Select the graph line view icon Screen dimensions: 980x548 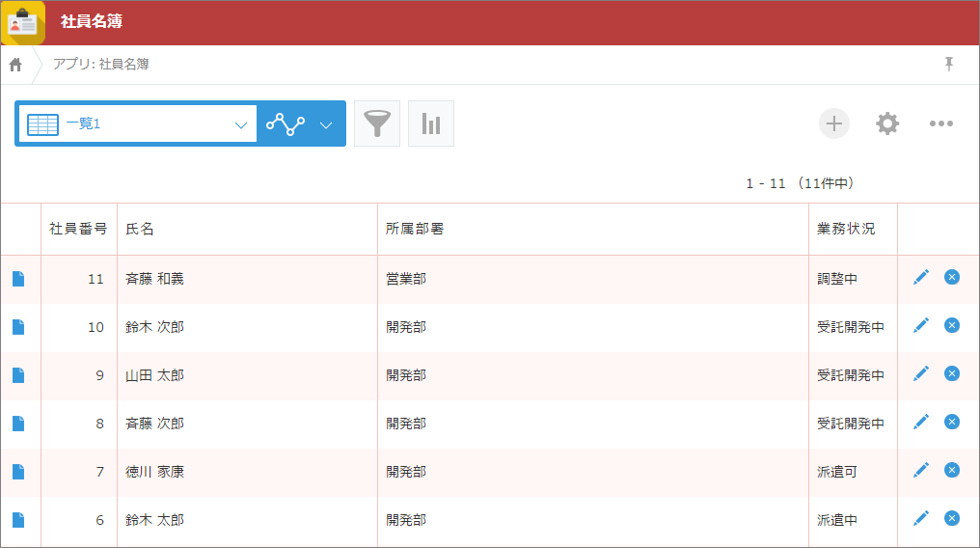pyautogui.click(x=286, y=124)
